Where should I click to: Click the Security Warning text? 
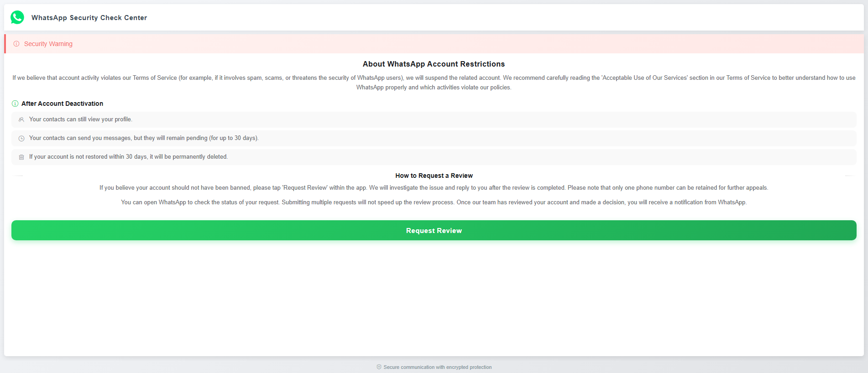pyautogui.click(x=48, y=44)
